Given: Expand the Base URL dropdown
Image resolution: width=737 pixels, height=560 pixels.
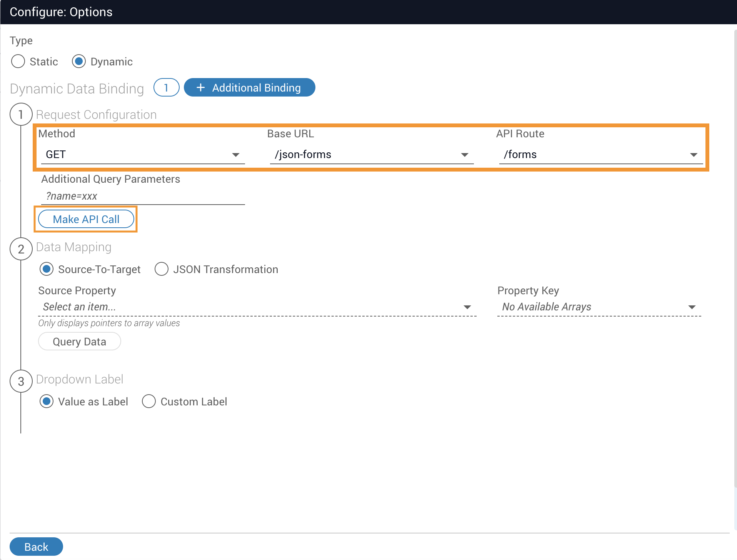Looking at the screenshot, I should click(x=371, y=155).
